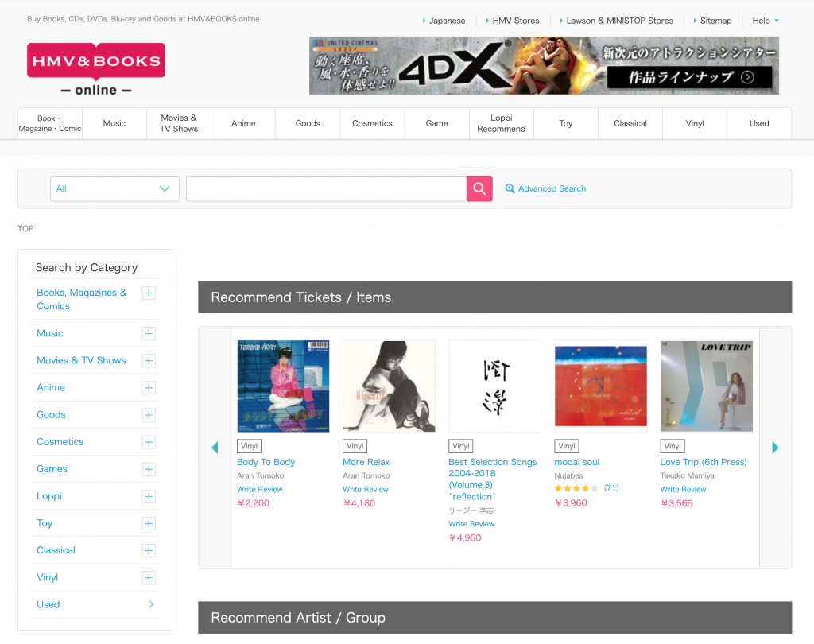The image size is (814, 644).
Task: Click the HMV&BOOKS online logo
Action: 95,69
